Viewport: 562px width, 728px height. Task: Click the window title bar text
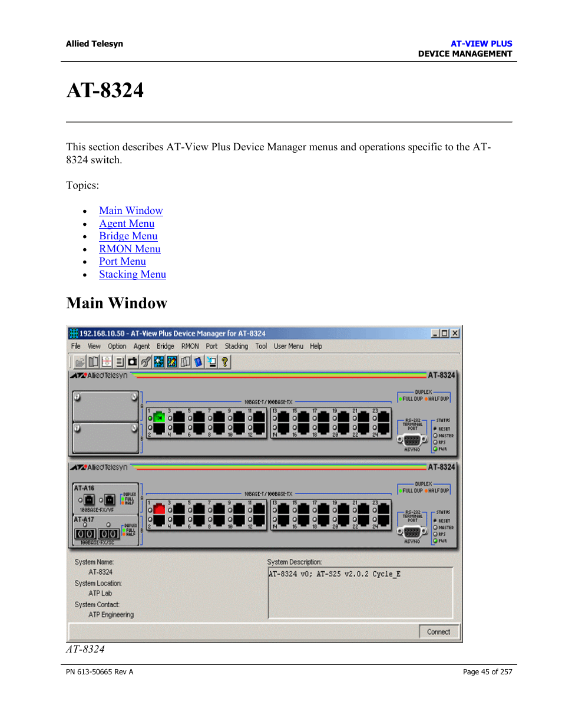pyautogui.click(x=173, y=334)
